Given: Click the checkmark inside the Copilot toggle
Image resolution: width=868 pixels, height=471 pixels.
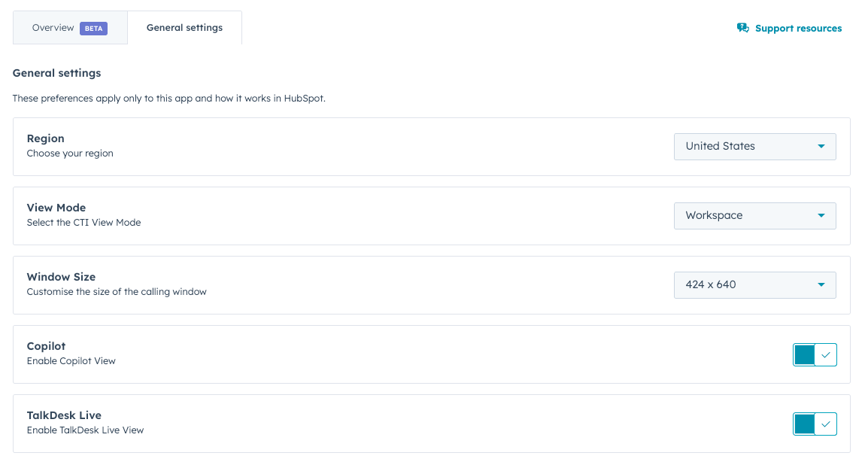Looking at the screenshot, I should click(x=825, y=354).
